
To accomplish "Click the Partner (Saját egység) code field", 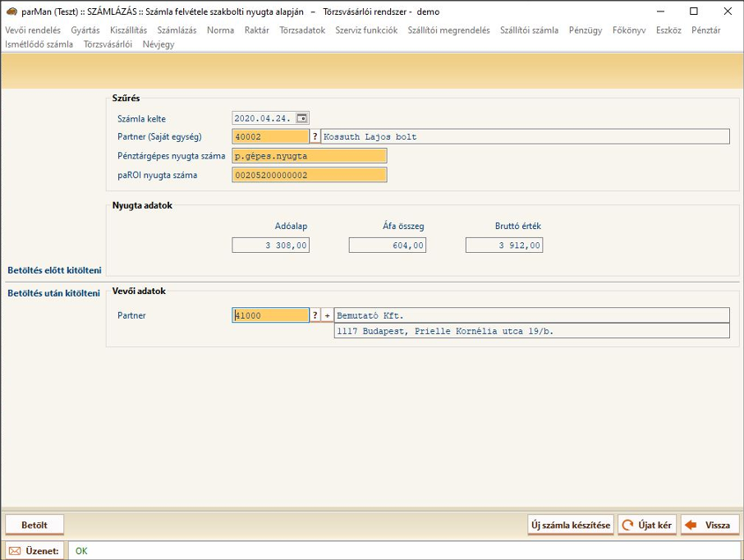I will coord(270,136).
